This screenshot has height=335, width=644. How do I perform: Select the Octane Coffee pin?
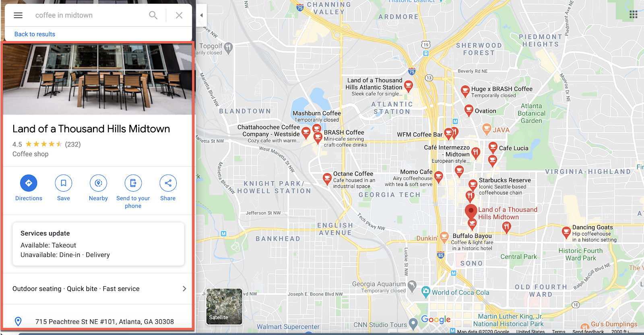327,179
